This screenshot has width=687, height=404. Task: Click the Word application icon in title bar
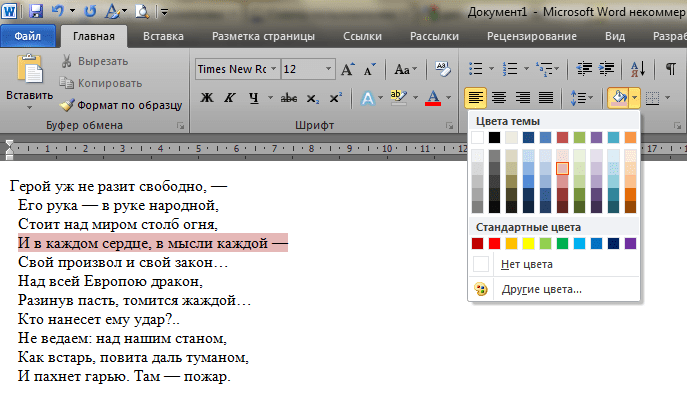[9, 11]
